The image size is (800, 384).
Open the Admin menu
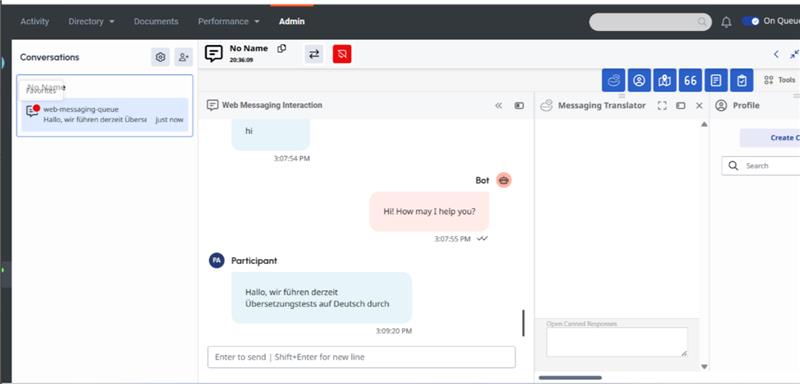click(x=292, y=21)
